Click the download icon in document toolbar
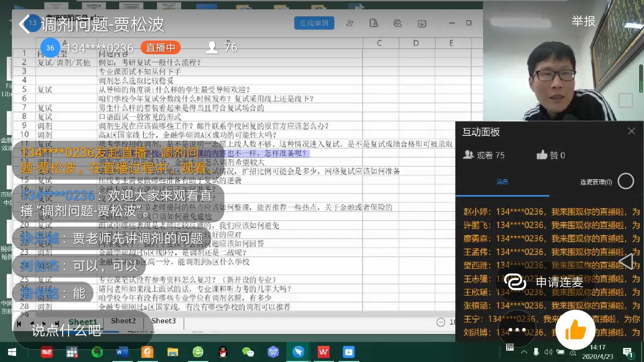The image size is (644, 362). pyautogui.click(x=422, y=23)
